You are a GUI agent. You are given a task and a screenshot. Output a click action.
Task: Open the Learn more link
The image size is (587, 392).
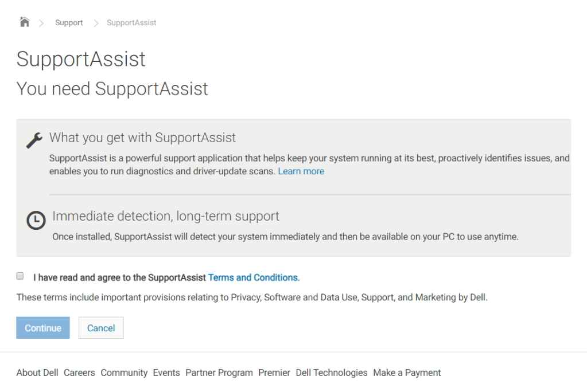(x=301, y=171)
